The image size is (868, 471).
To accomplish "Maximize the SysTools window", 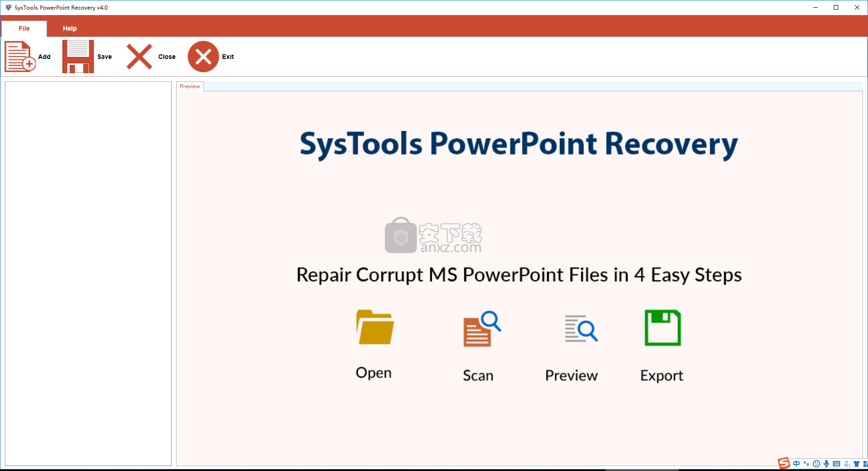I will click(x=836, y=7).
